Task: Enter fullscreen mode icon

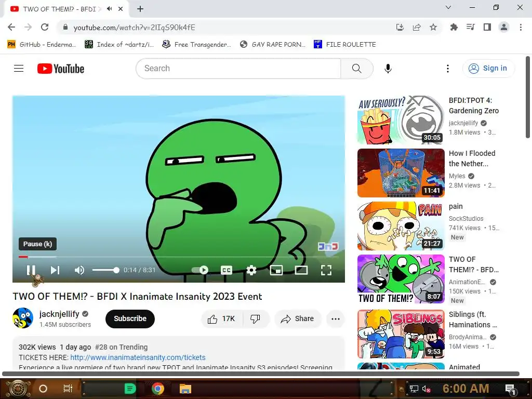Action: click(x=326, y=270)
